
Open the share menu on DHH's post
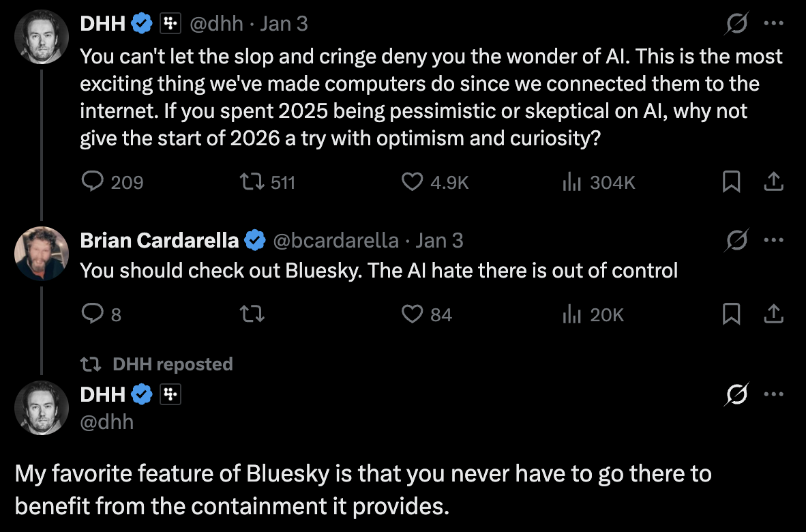pos(773,181)
